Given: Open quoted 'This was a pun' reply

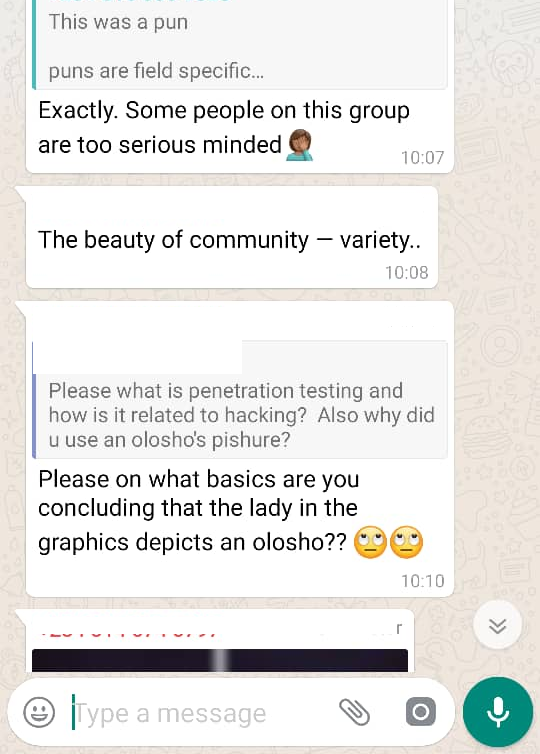Looking at the screenshot, I should pos(239,45).
